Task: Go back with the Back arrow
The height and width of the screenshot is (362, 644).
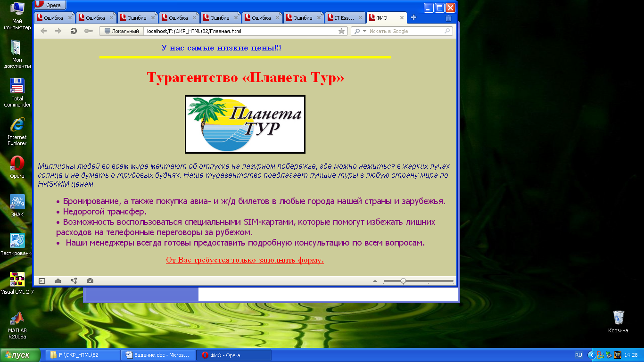Action: point(43,31)
